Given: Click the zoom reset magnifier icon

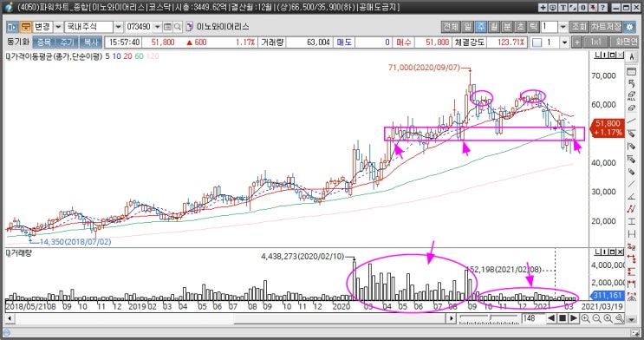Looking at the screenshot, I should pos(608,318).
